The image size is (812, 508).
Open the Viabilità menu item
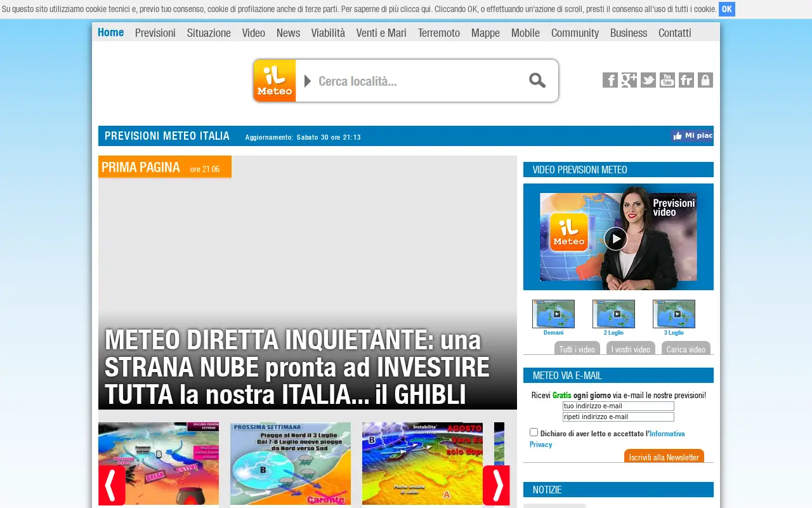point(328,33)
